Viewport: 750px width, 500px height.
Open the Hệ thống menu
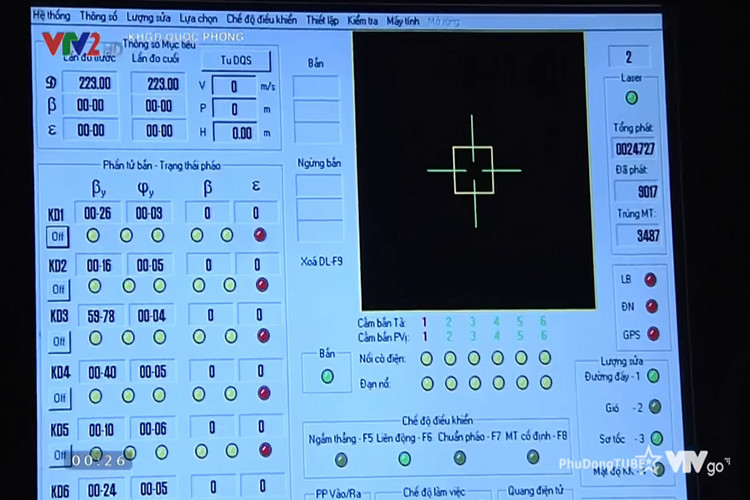50,17
